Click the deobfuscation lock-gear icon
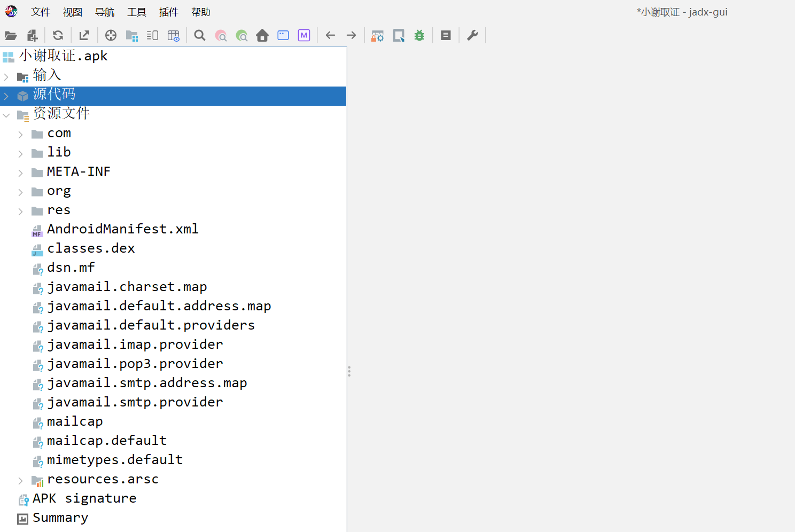The width and height of the screenshot is (795, 532). [378, 36]
